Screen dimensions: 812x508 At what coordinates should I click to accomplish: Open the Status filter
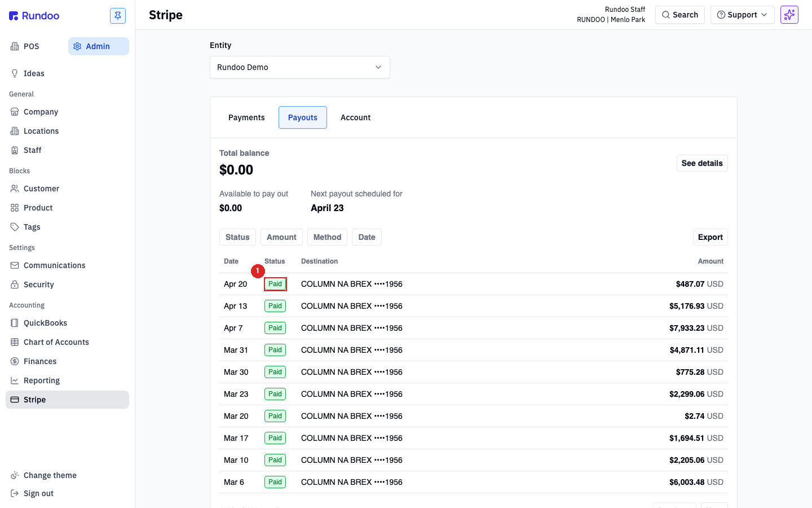[x=237, y=237]
